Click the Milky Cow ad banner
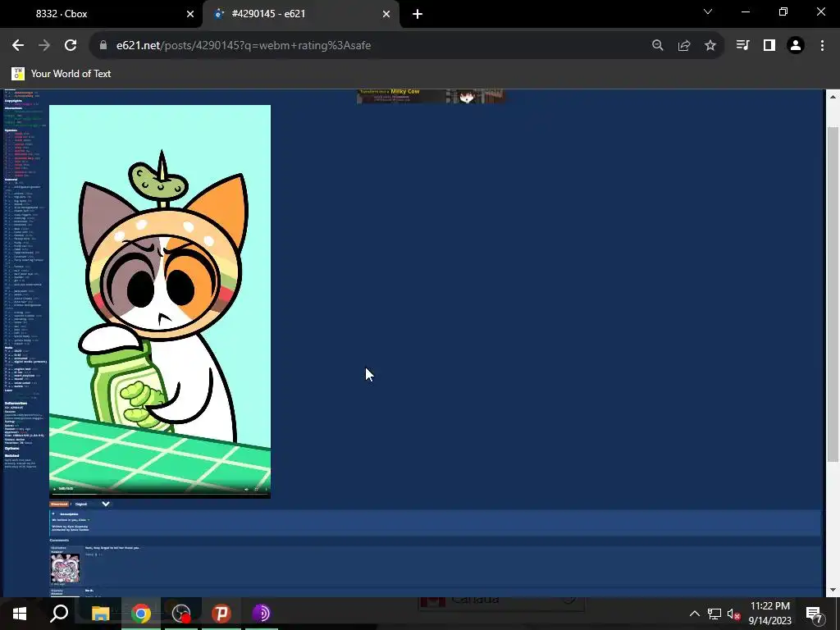The height and width of the screenshot is (630, 840). 431,96
